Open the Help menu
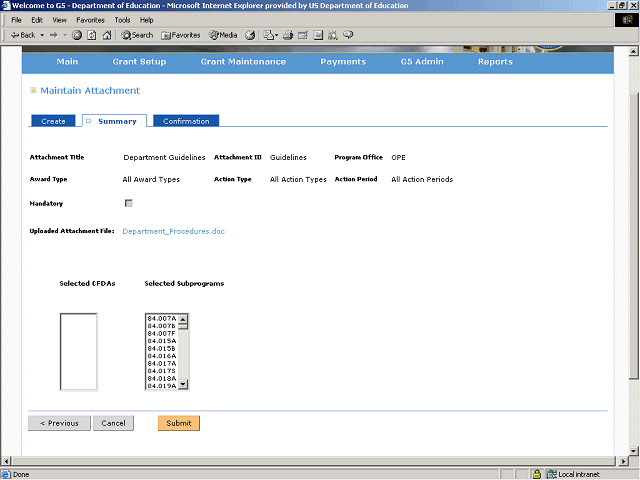This screenshot has width=640, height=480. [146, 20]
